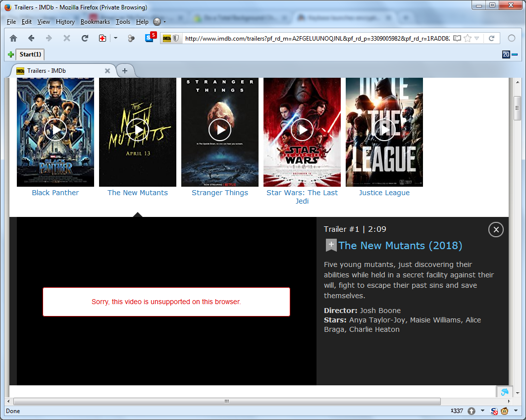Open the dropdown arrow beside the red cross icon
Image resolution: width=526 pixels, height=420 pixels.
click(115, 38)
